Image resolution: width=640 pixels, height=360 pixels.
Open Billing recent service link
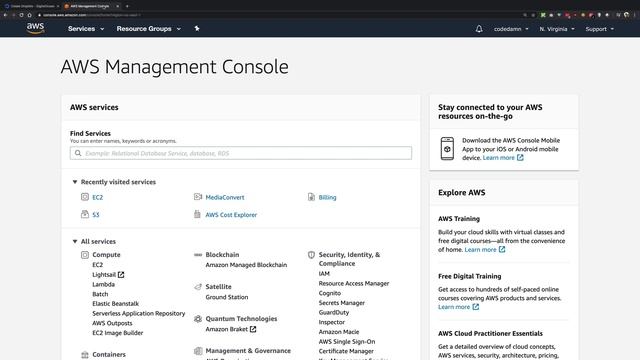point(327,197)
